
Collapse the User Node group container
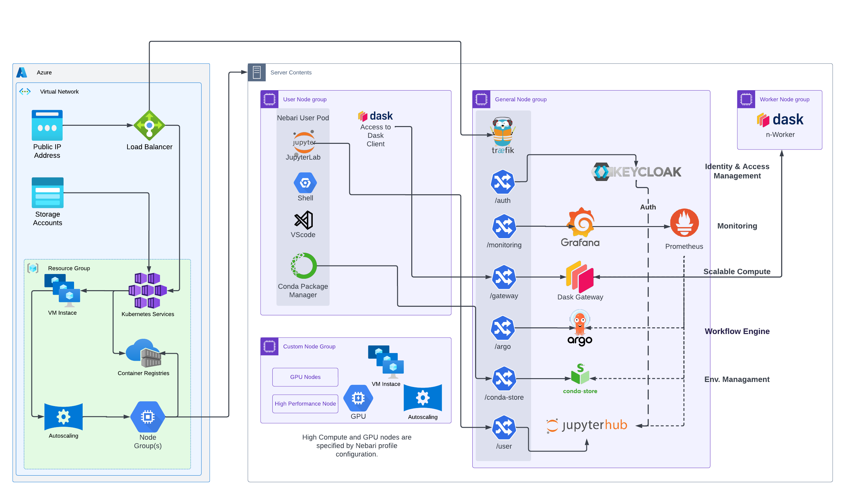pos(269,99)
